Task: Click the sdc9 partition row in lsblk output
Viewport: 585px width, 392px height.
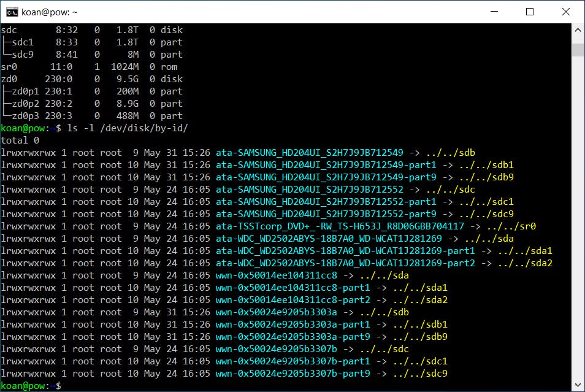Action: [x=92, y=55]
